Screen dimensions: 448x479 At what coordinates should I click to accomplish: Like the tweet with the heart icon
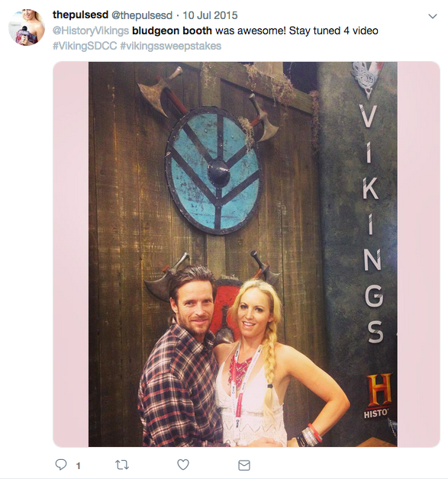coord(183,465)
